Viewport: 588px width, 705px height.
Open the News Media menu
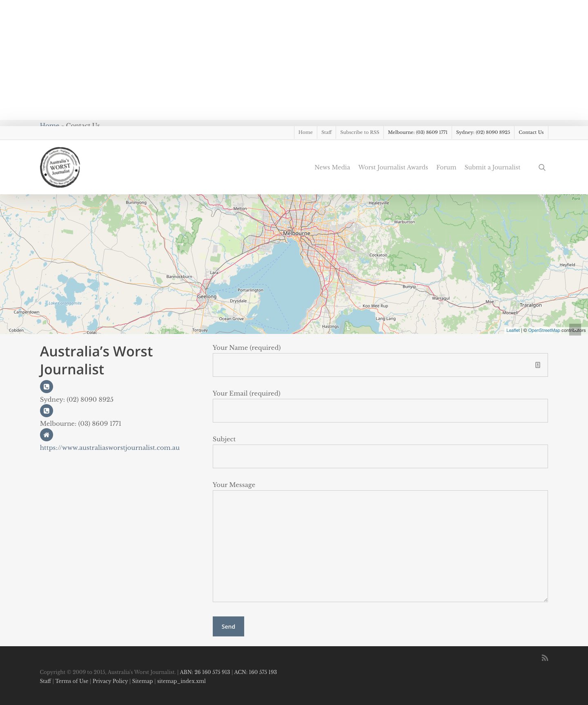(x=332, y=167)
